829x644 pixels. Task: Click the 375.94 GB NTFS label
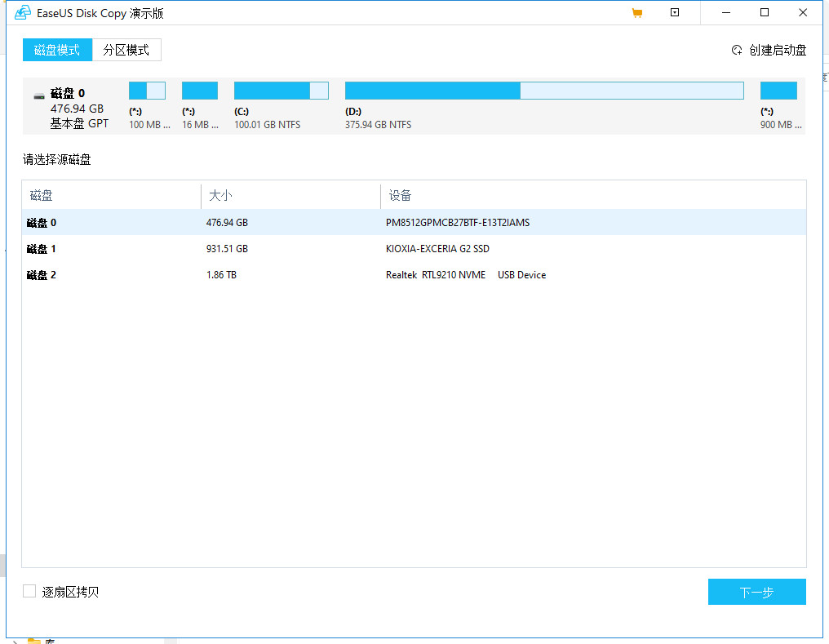point(378,125)
